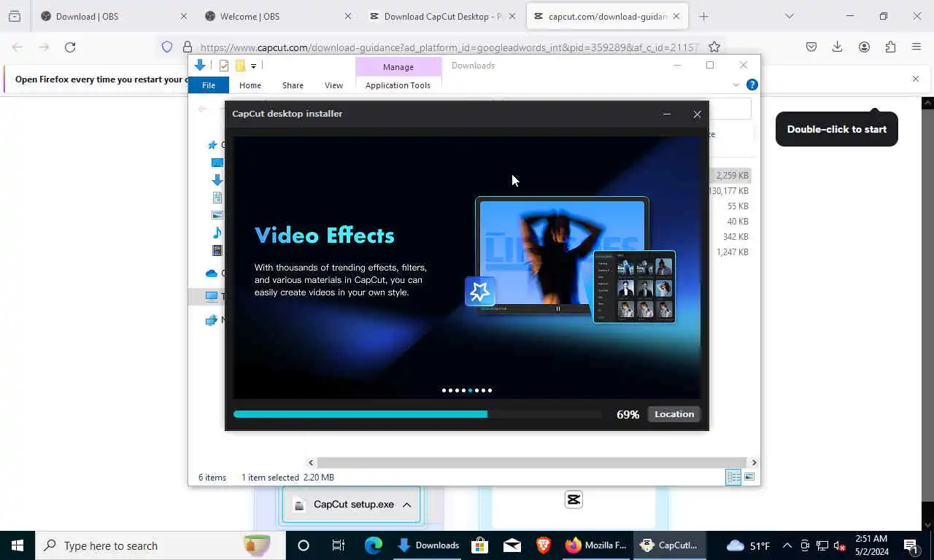Open Quick Access Toolbar customize dropdown

tap(253, 66)
